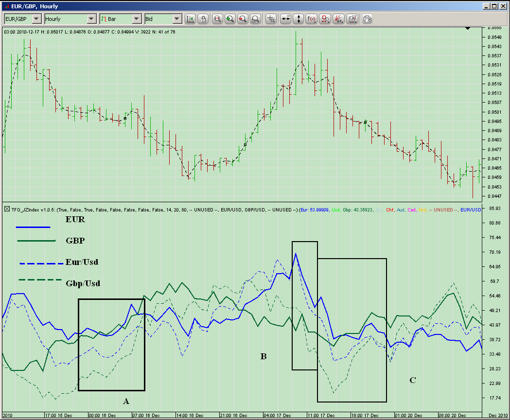Expand the Bid price type dropdown
Image resolution: width=510 pixels, height=420 pixels.
click(x=177, y=19)
